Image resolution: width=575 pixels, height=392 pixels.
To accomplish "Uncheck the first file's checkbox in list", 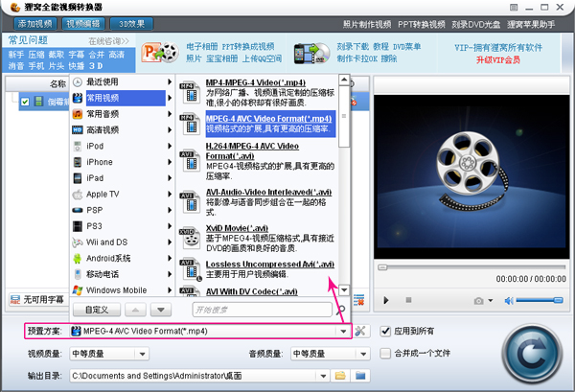I will (26, 103).
